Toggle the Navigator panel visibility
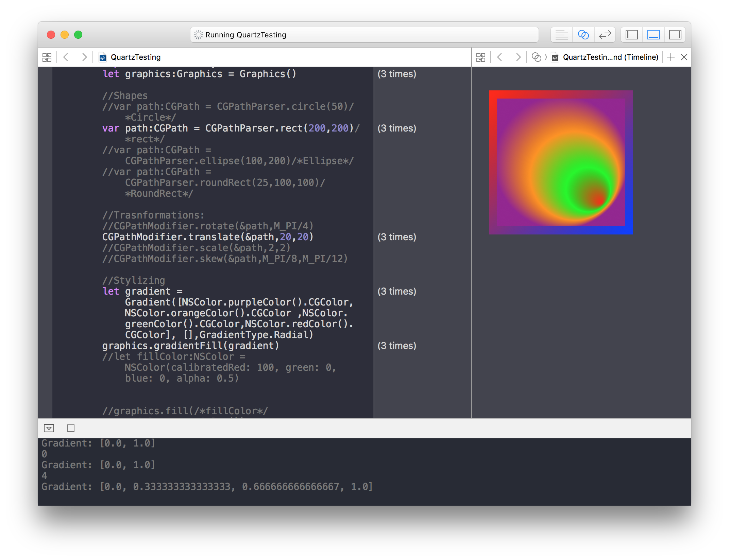Screen dimensions: 729x560 click(x=631, y=35)
